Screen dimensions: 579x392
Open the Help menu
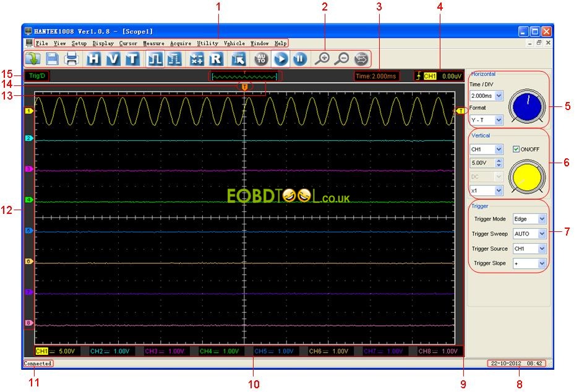pos(281,43)
